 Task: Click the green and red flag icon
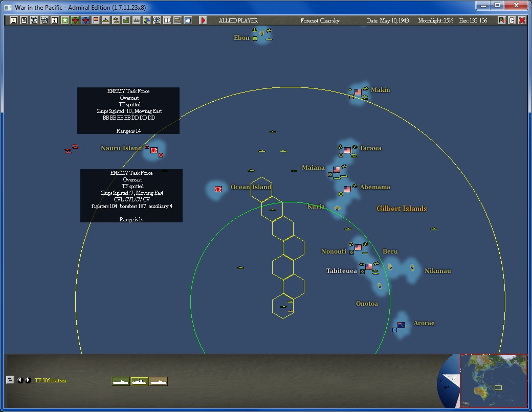pos(501,20)
